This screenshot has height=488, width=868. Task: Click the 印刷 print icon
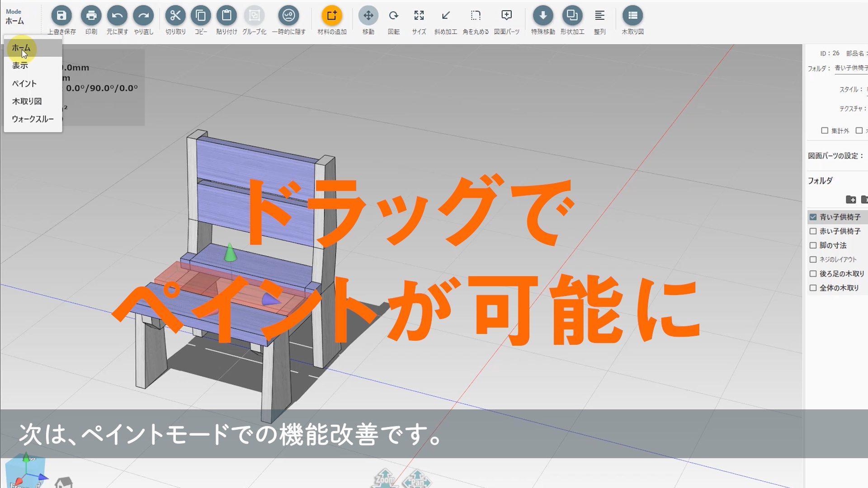click(x=91, y=16)
